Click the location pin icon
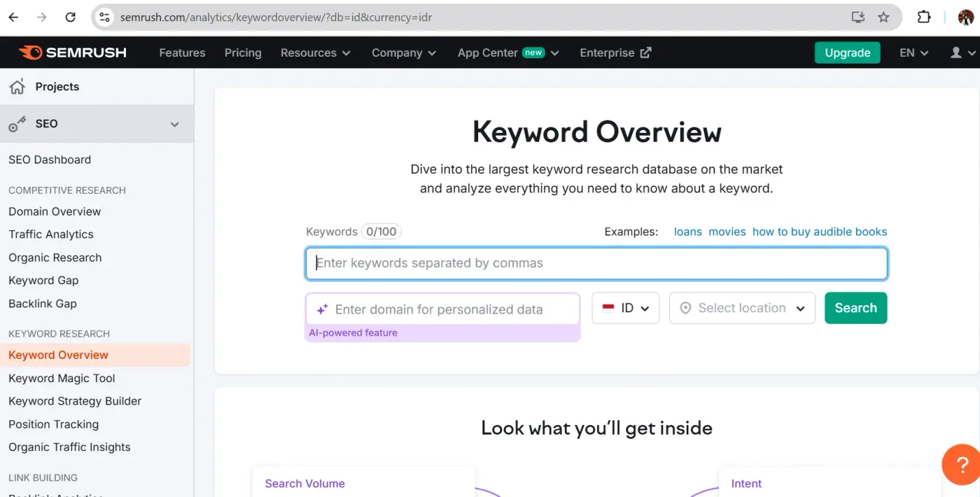The image size is (980, 497). click(685, 308)
